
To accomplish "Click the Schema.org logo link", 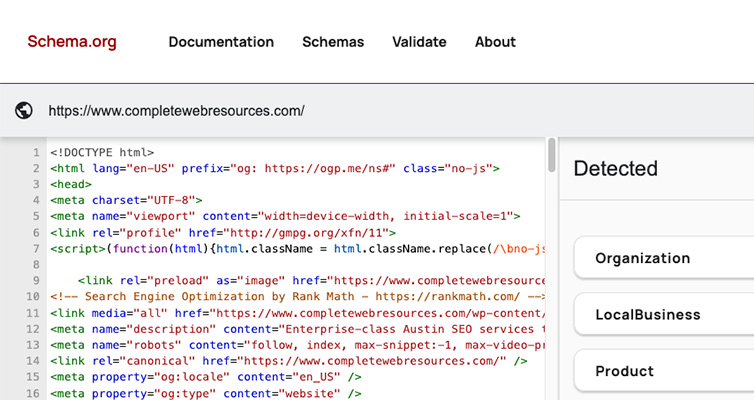I will tap(72, 42).
